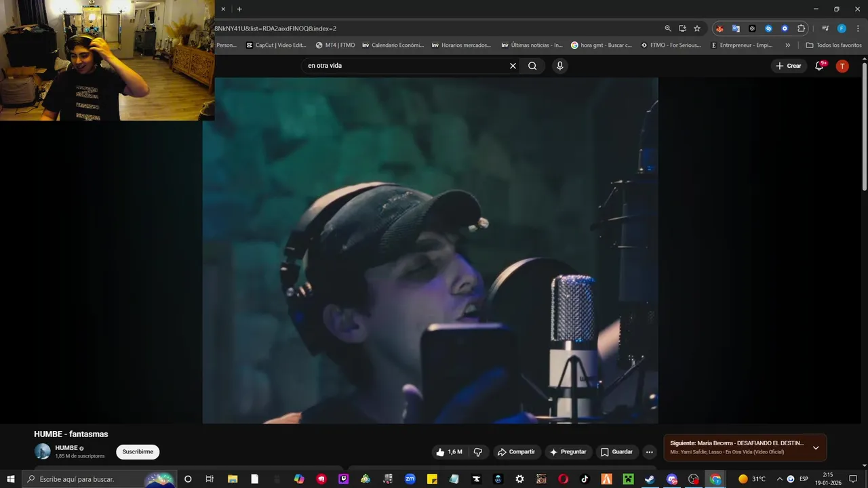This screenshot has width=868, height=488.
Task: Open the weather 31°C taskbar widget
Action: 752,479
